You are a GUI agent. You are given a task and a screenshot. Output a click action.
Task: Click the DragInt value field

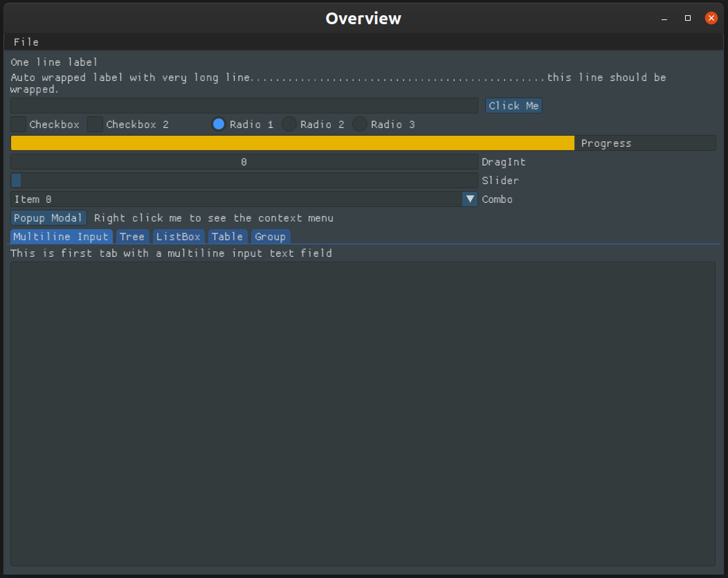point(244,162)
